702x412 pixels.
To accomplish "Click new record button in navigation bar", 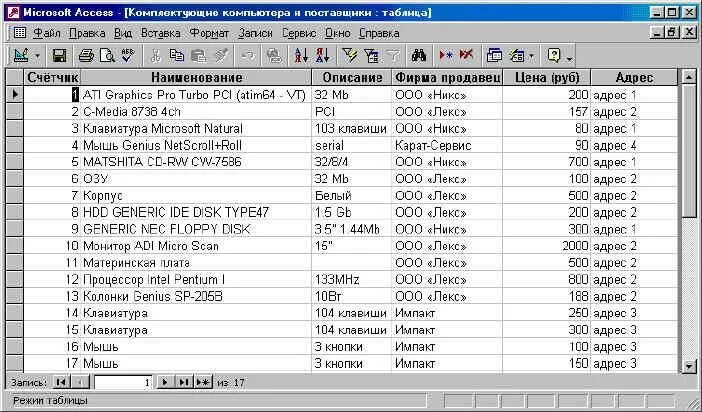I will click(x=203, y=382).
